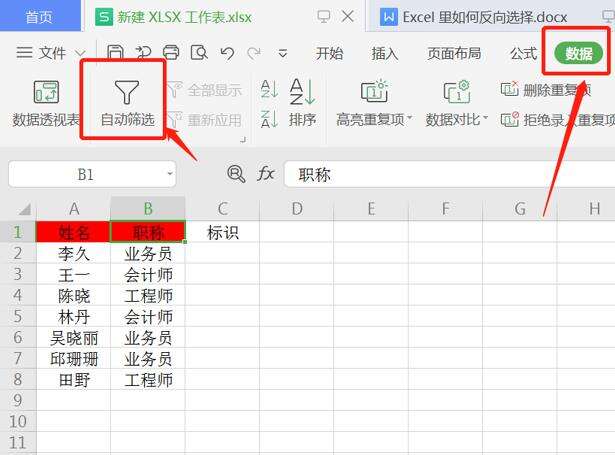Click cell C1 标识
Screen dimensions: 615x455
tap(222, 232)
